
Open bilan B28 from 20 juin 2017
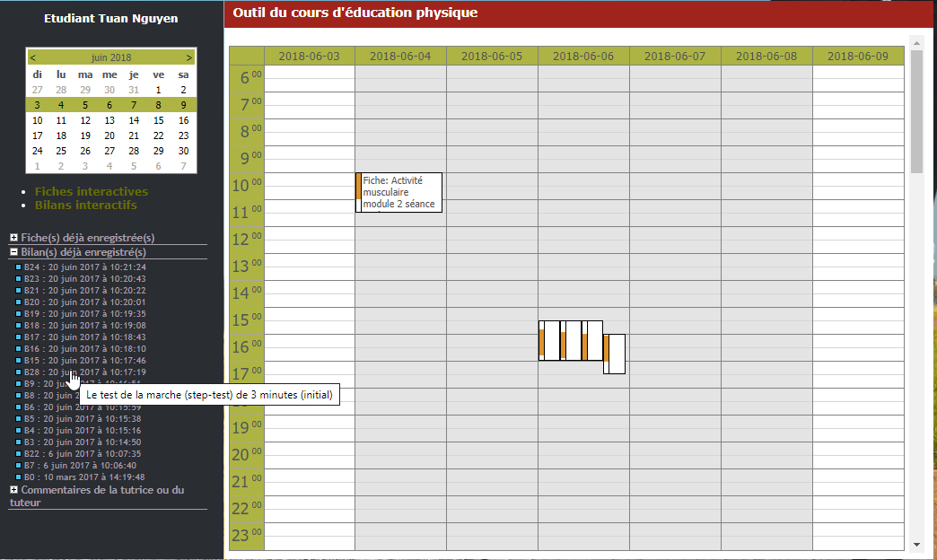coord(84,372)
